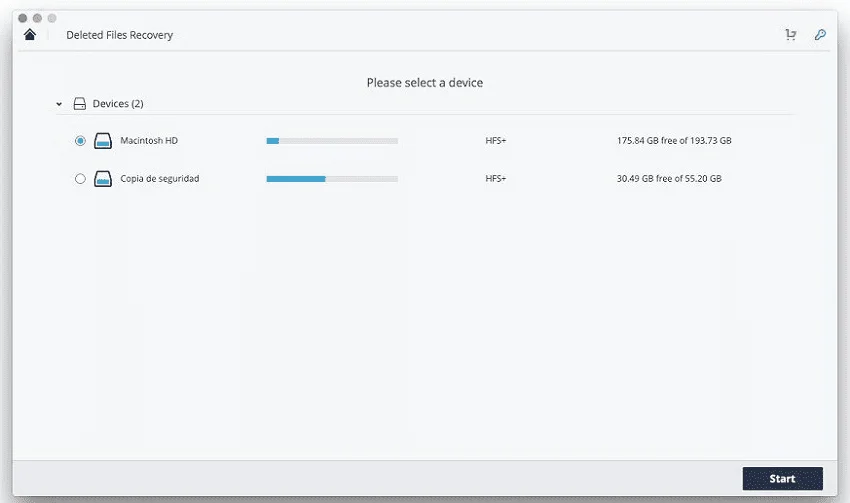
Task: Click 30.49 GB free of 55.20 GB
Action: point(669,178)
